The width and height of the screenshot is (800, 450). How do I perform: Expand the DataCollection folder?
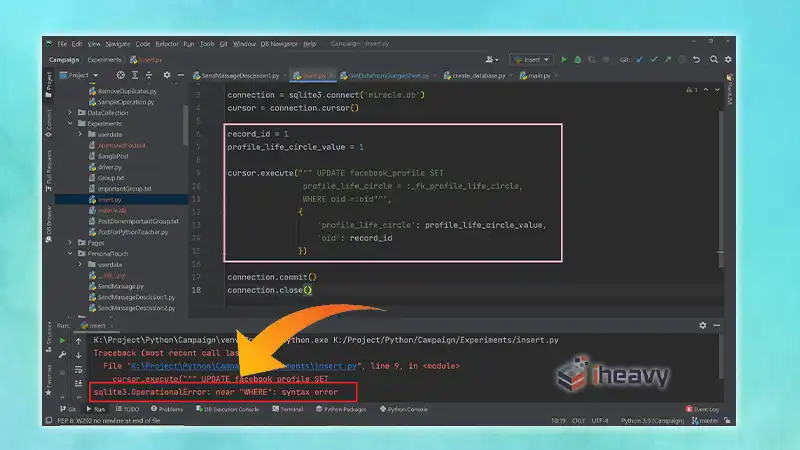coord(70,113)
